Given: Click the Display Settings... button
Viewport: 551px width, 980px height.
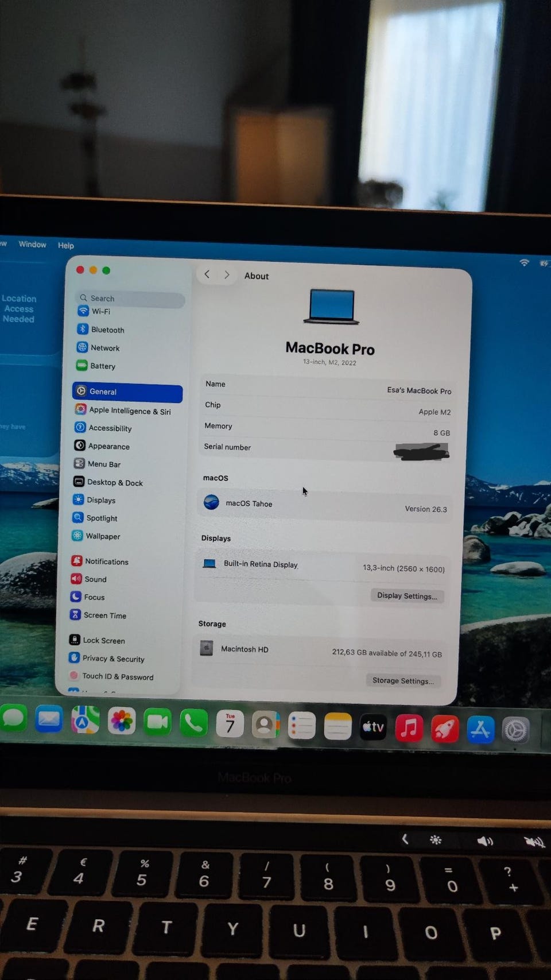Looking at the screenshot, I should pyautogui.click(x=407, y=596).
